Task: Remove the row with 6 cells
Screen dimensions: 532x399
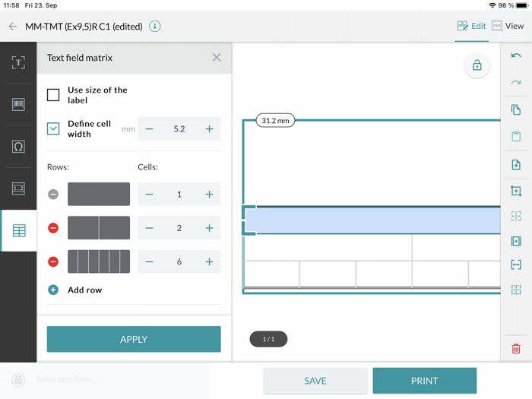Action: [x=53, y=261]
